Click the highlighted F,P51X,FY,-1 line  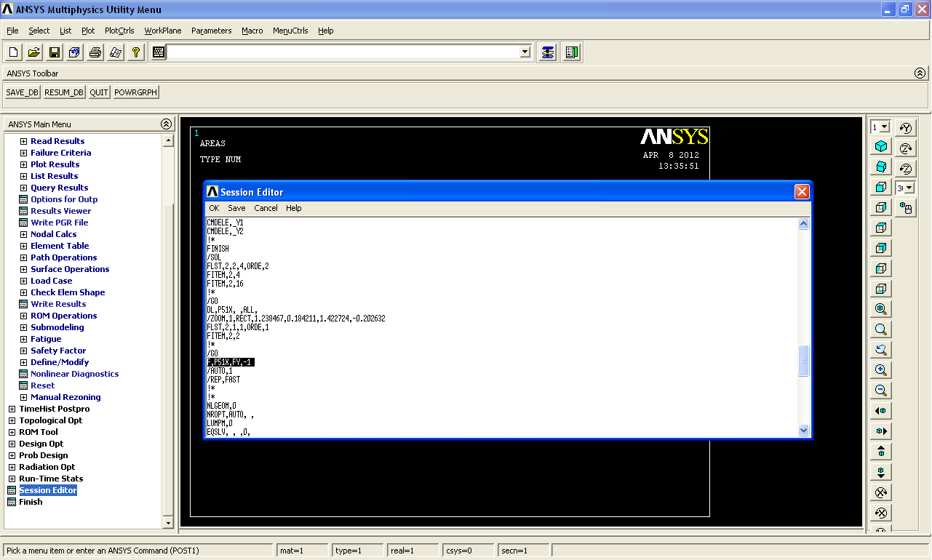pos(231,362)
